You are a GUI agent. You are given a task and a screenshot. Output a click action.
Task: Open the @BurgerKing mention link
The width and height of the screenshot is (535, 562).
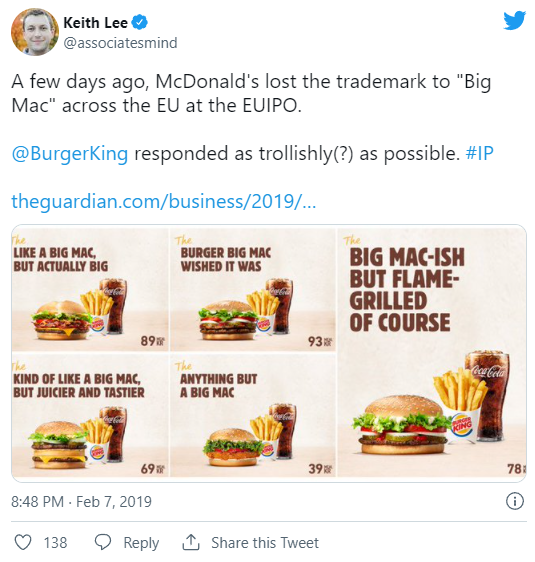click(70, 153)
